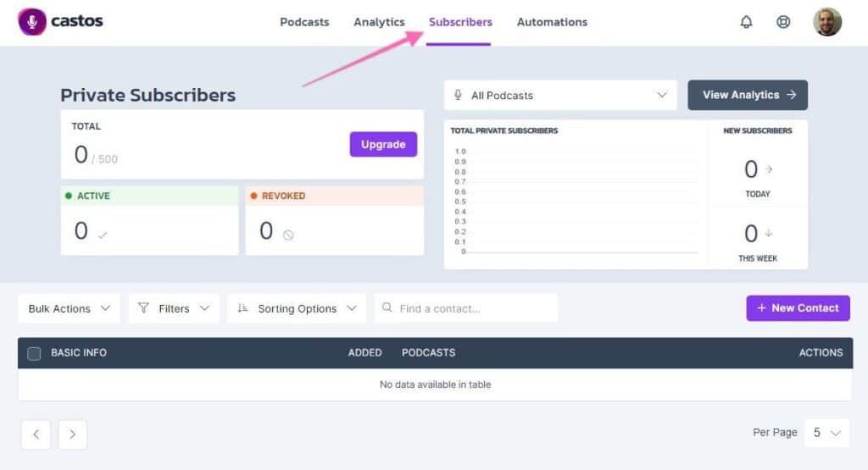This screenshot has height=470, width=868.
Task: Open the Filters dropdown
Action: click(174, 308)
